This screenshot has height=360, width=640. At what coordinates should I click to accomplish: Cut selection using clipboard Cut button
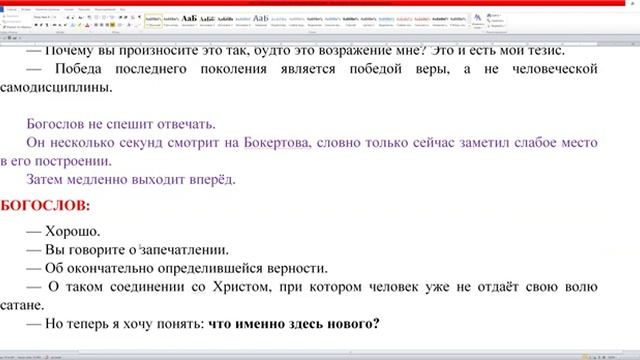click(11, 16)
